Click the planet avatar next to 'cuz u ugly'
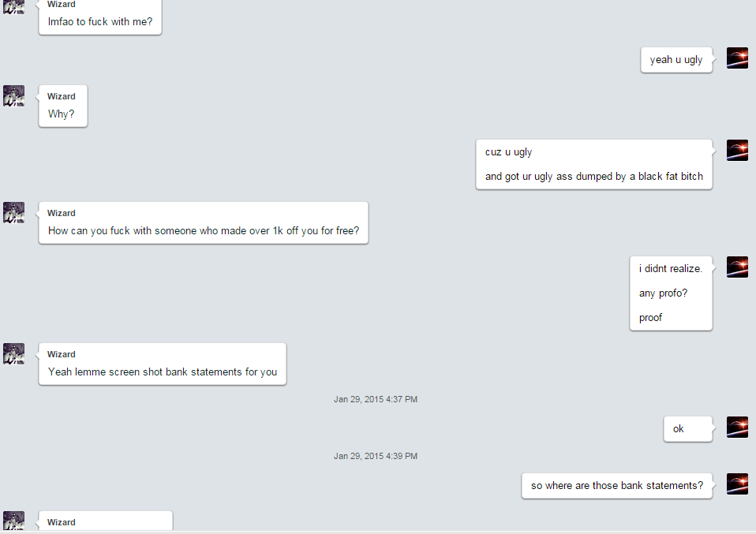756x534 pixels. click(x=737, y=151)
